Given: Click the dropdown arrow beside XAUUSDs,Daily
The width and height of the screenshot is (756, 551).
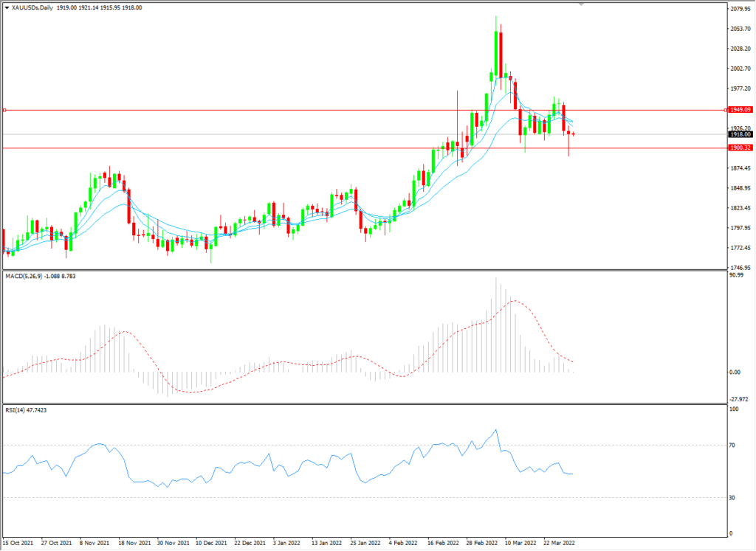Looking at the screenshot, I should 7,7.
